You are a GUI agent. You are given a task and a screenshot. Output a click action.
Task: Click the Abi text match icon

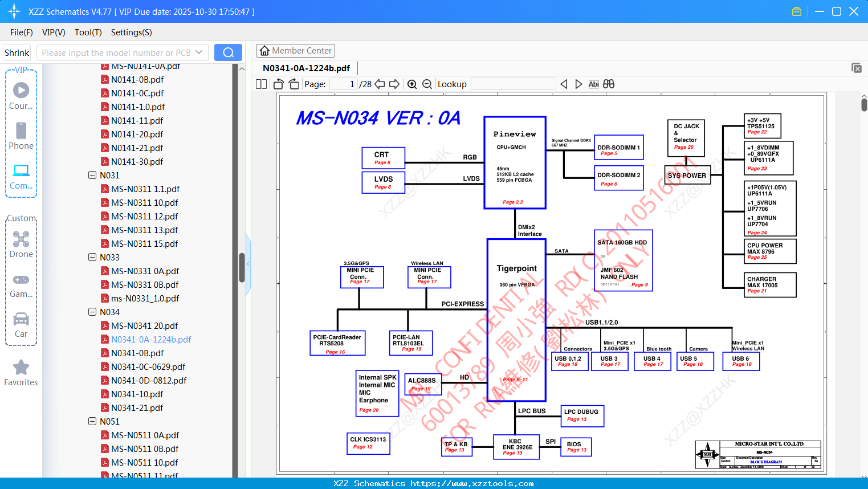(x=594, y=84)
